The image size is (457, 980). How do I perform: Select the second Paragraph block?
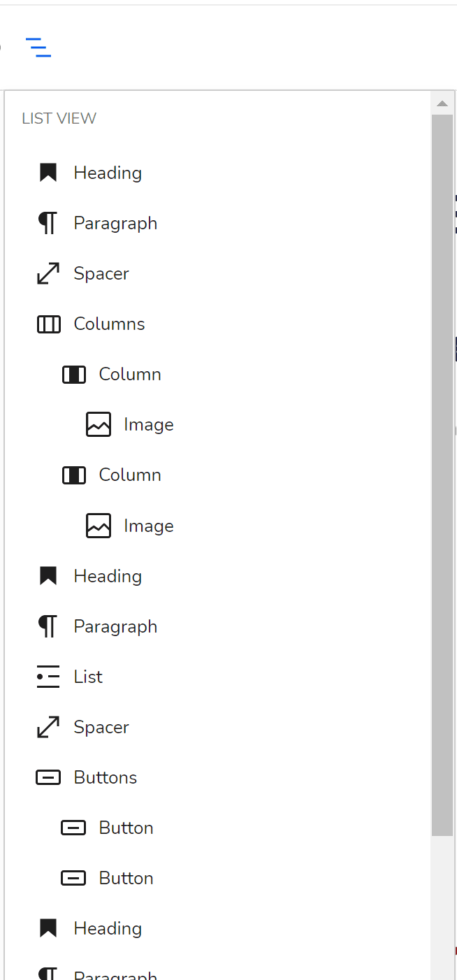tap(115, 626)
